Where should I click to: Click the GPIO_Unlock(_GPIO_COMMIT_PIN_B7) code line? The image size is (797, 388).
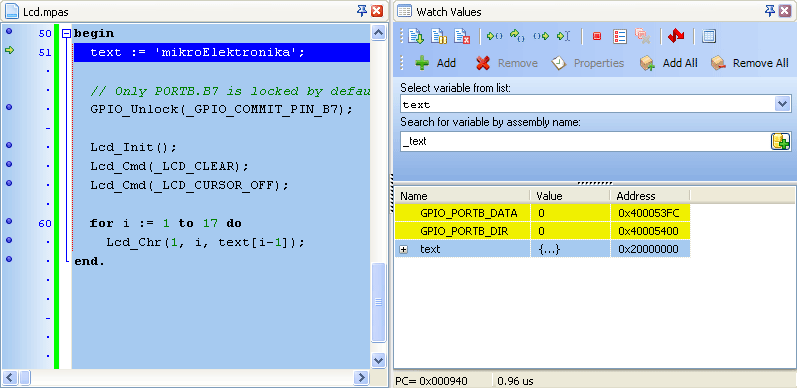(x=222, y=109)
